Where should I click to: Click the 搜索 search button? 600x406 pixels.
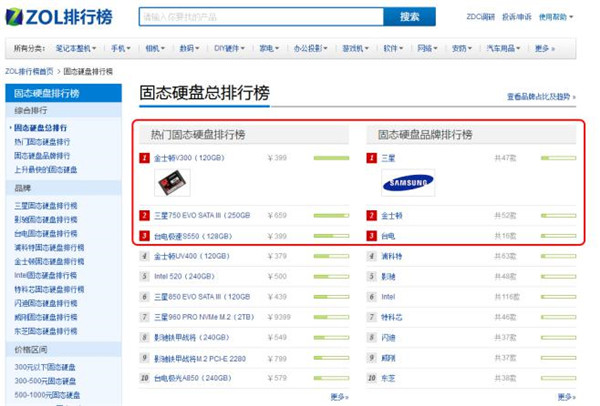(409, 17)
